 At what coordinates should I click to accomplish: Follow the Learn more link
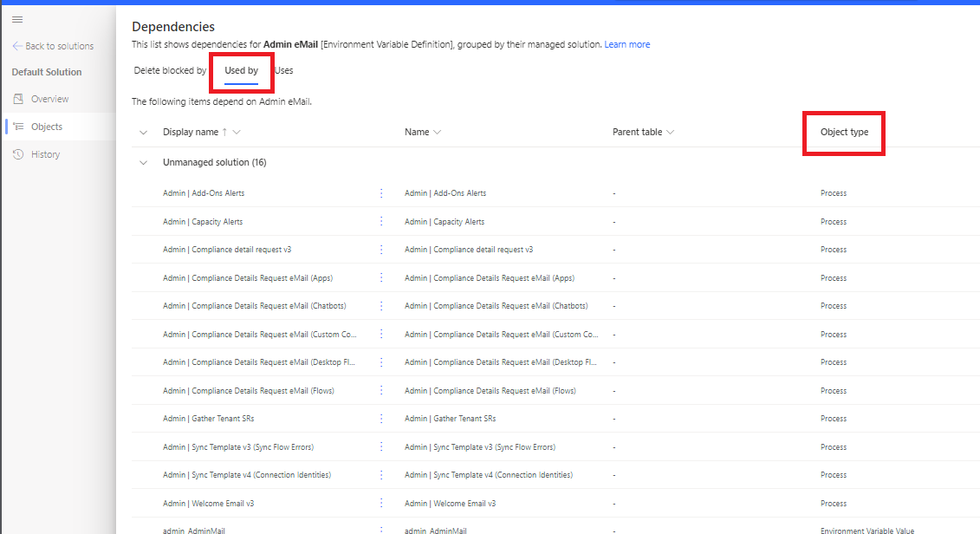coord(626,44)
